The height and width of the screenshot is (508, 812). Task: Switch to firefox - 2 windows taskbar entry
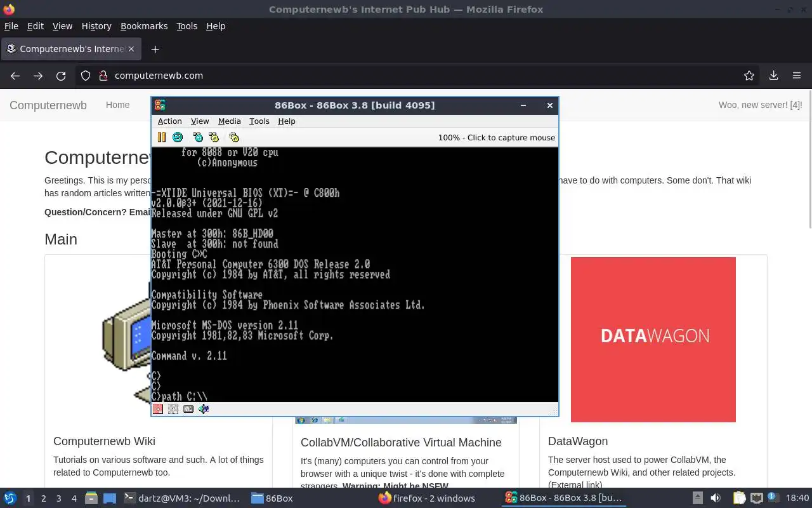coord(426,498)
